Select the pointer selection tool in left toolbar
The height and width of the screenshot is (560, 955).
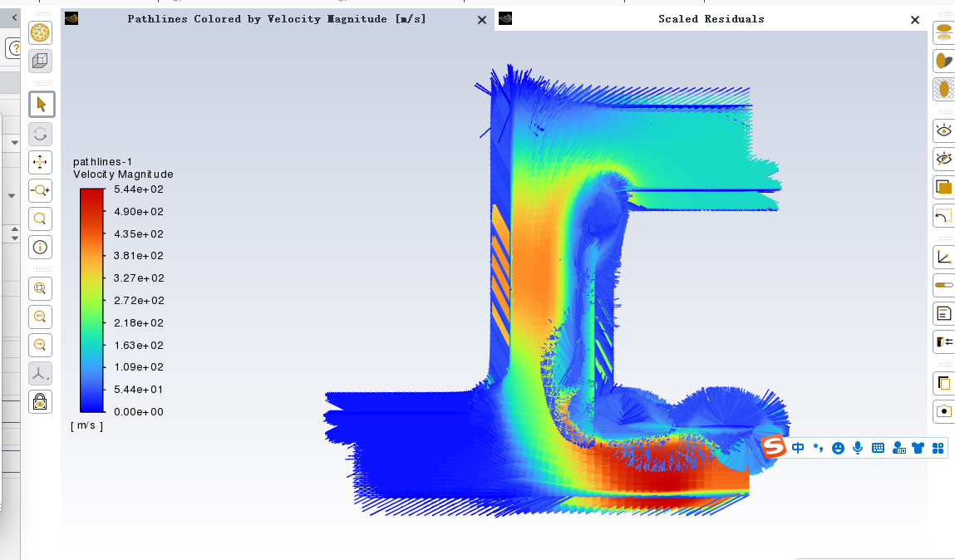41,105
